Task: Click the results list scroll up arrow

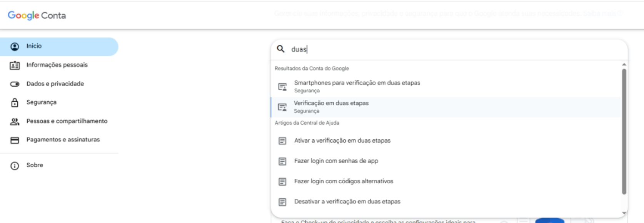Action: (x=624, y=64)
